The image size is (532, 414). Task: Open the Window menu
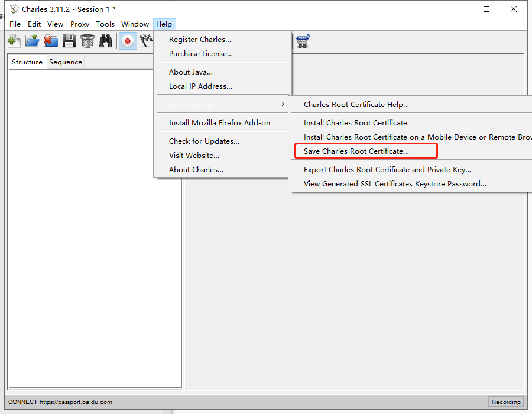pos(135,24)
